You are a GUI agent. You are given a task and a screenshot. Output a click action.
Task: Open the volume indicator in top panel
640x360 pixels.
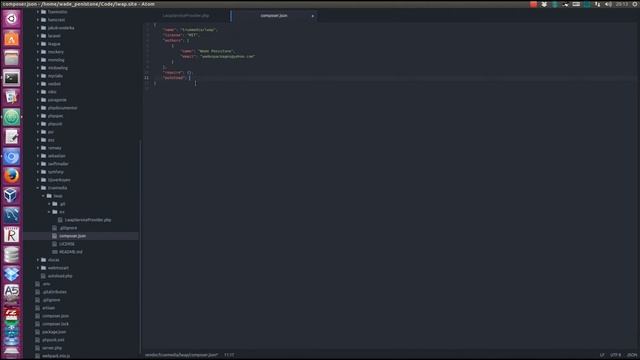coord(608,4)
